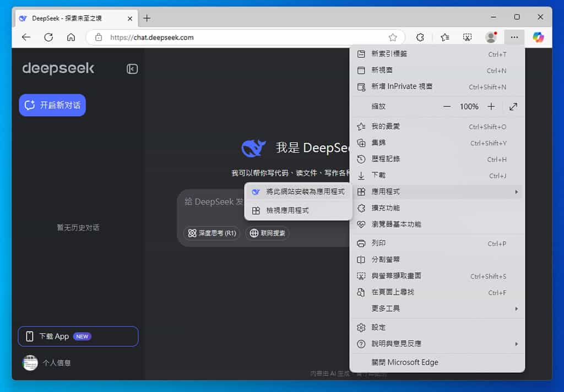The height and width of the screenshot is (392, 564).
Task: Expand the 更多工具 submenu
Action: pyautogui.click(x=437, y=308)
